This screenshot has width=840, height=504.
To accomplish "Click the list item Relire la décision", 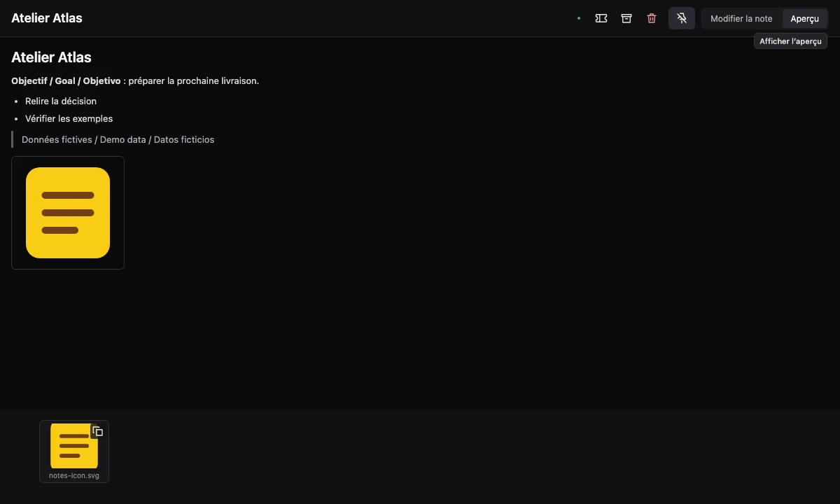I will click(x=61, y=101).
